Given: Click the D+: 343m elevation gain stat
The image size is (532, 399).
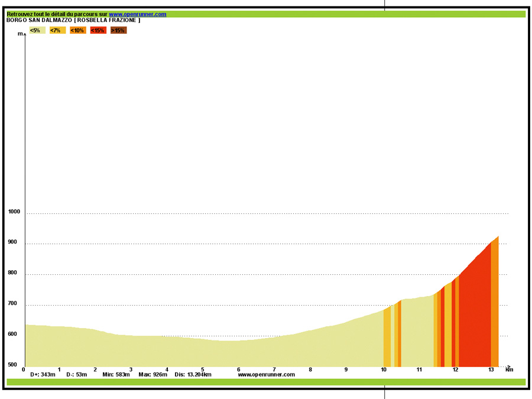Looking at the screenshot, I should point(43,375).
